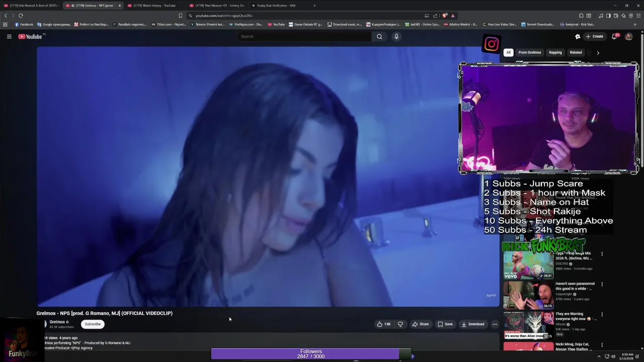Click the Download button
This screenshot has height=362, width=644.
tap(473, 324)
